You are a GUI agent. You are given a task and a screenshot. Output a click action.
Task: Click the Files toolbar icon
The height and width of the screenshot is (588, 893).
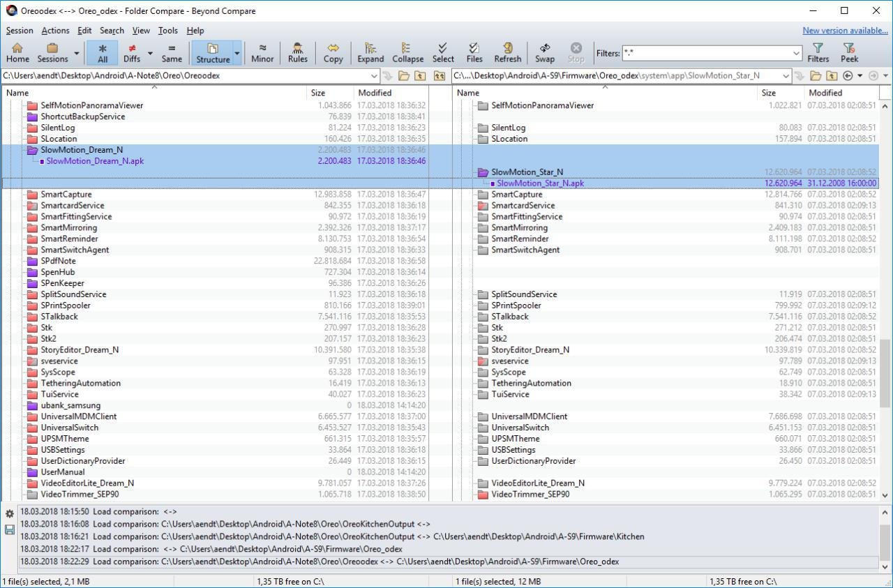coord(474,53)
